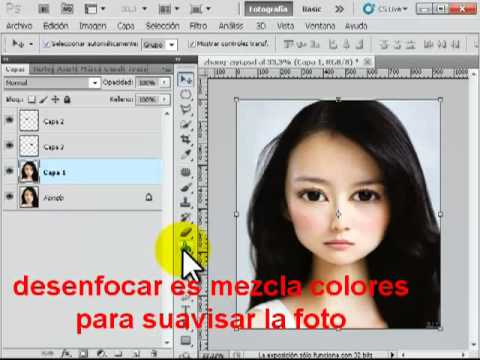Align top edges in options bar
The height and width of the screenshot is (360, 480).
point(289,44)
